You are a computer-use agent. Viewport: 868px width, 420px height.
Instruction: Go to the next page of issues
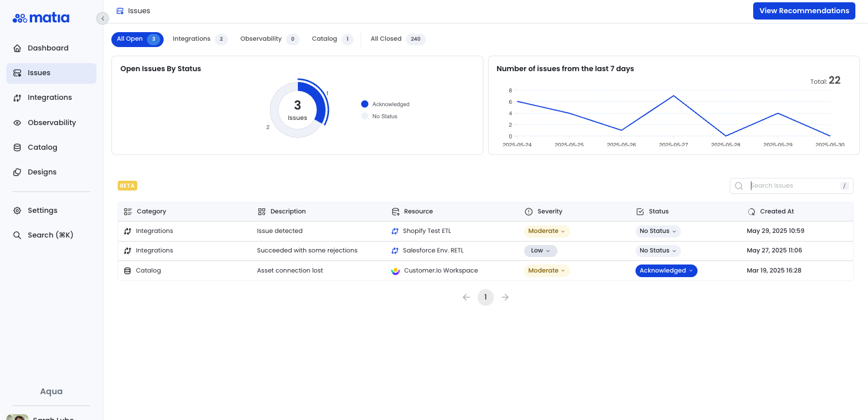coord(505,297)
